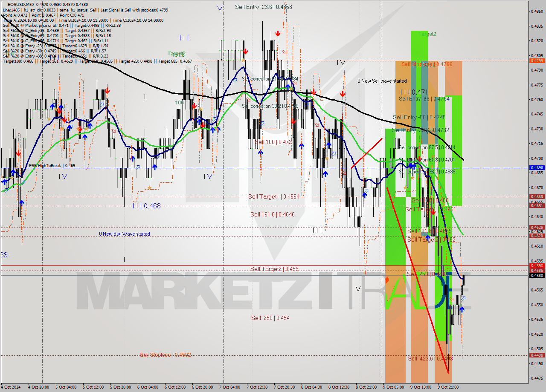546x392 pixels.
Task: Click the red 0.4590 price tag
Action: pyautogui.click(x=537, y=265)
